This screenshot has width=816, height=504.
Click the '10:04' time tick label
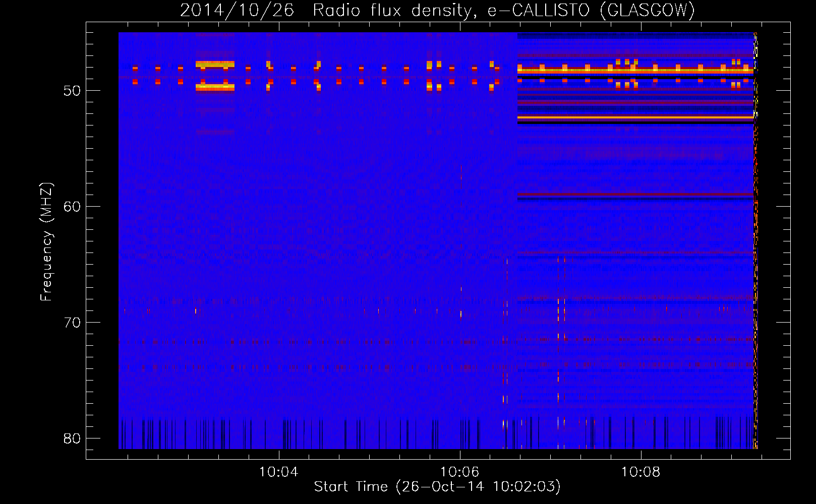[278, 472]
